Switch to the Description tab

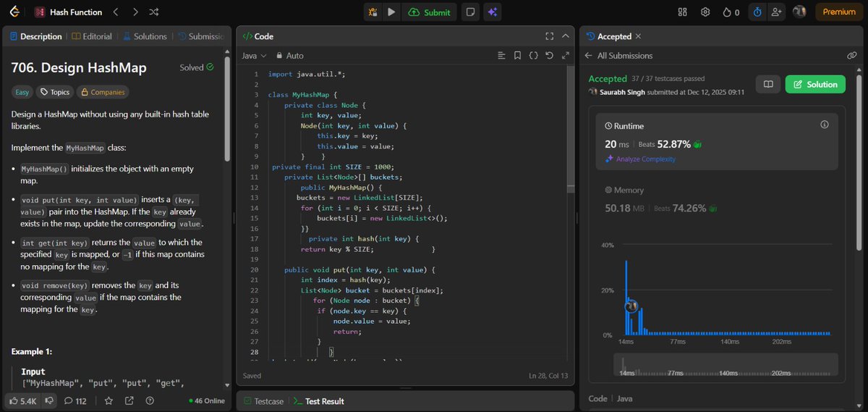tap(36, 36)
